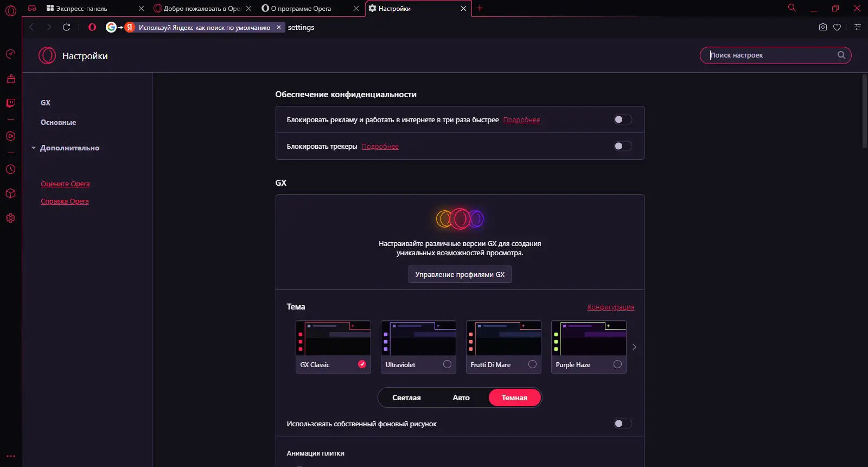Image resolution: width=868 pixels, height=467 pixels.
Task: Click the Управление профилями GX button
Action: pyautogui.click(x=460, y=274)
